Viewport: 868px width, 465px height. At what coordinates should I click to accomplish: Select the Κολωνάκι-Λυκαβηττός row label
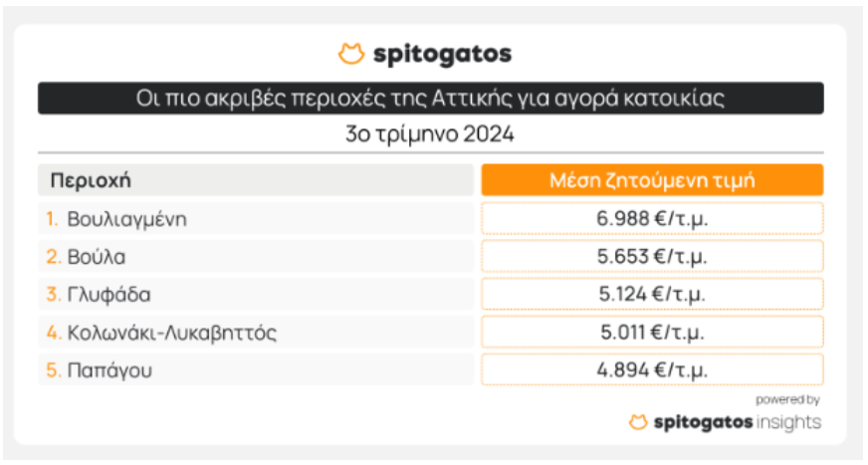click(x=171, y=333)
